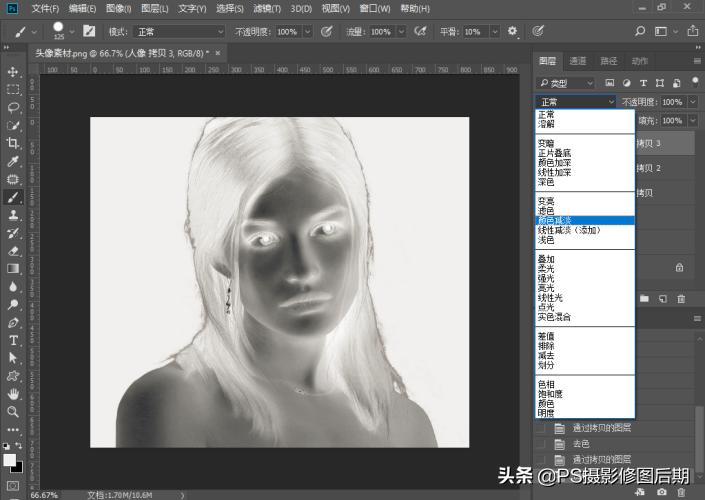Toggle pressure for opacity button
The height and width of the screenshot is (500, 705).
coord(327,31)
